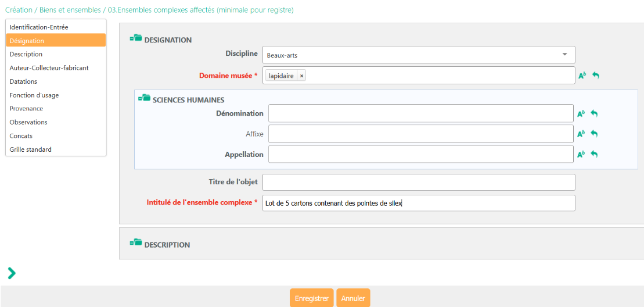Click the undo arrow beside Domaine musée
Viewport: 644px width, 307px height.
pos(595,76)
